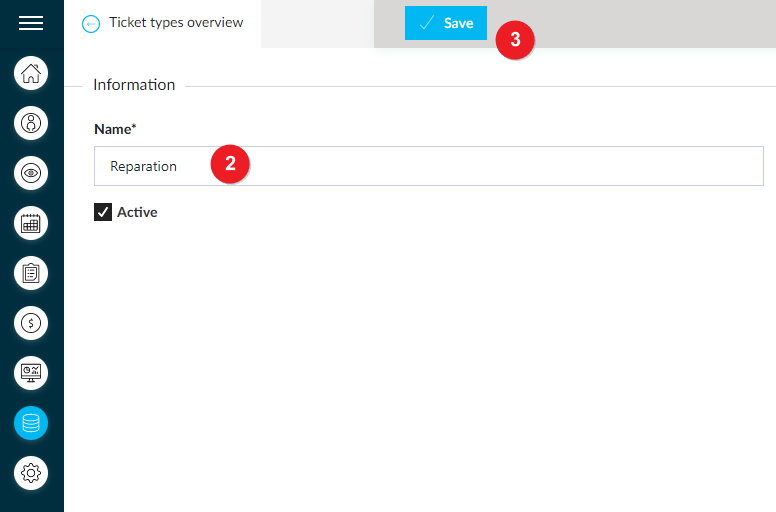Open the calendar planning icon

point(31,223)
